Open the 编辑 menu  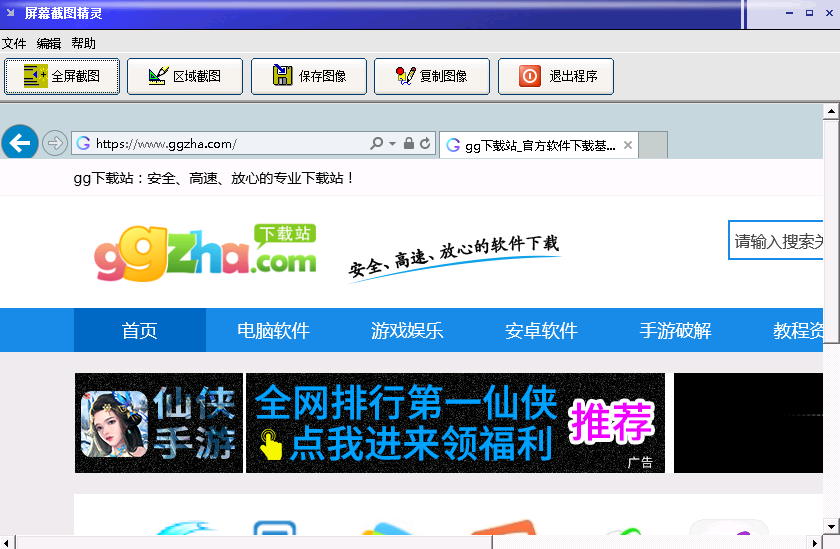click(49, 43)
